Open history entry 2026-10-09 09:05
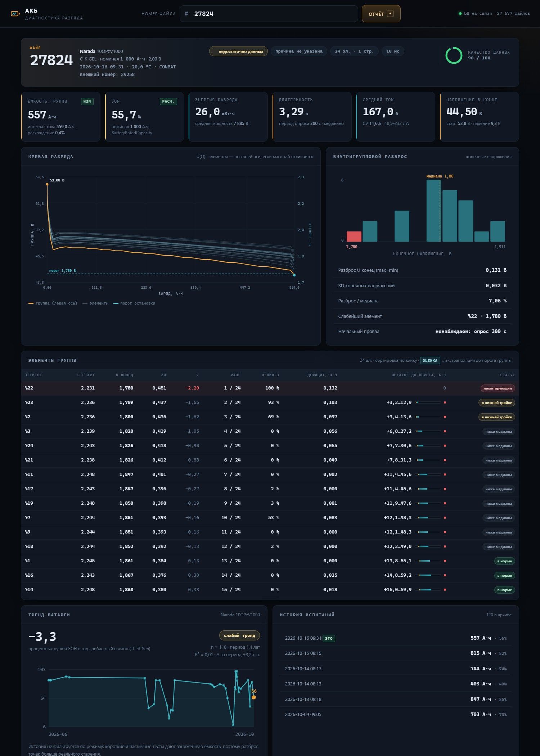 (396, 714)
